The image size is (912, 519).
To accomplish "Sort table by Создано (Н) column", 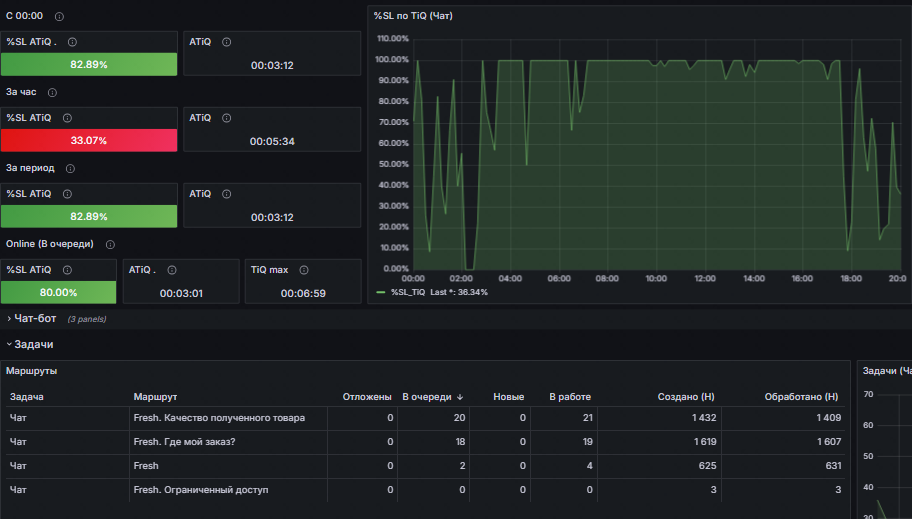I will [x=686, y=397].
